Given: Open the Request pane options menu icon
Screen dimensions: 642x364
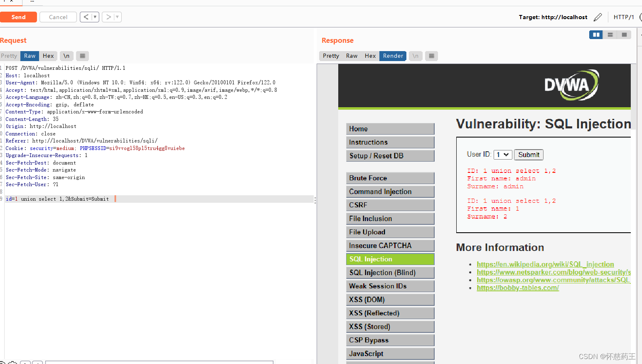Looking at the screenshot, I should click(x=82, y=56).
